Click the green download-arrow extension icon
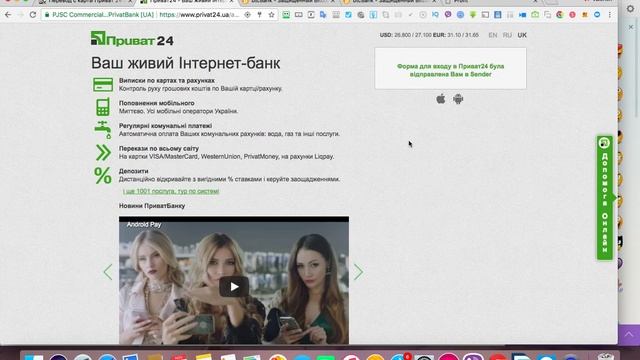The width and height of the screenshot is (640, 360). tap(473, 15)
